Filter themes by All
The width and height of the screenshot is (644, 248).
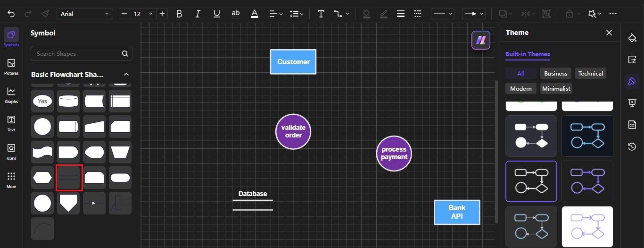(521, 73)
